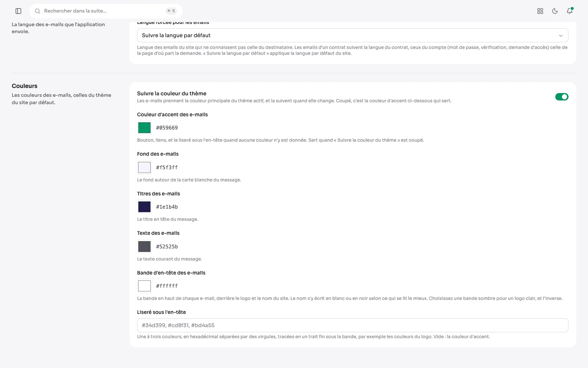
Task: Click the search magnifier icon
Action: click(37, 11)
